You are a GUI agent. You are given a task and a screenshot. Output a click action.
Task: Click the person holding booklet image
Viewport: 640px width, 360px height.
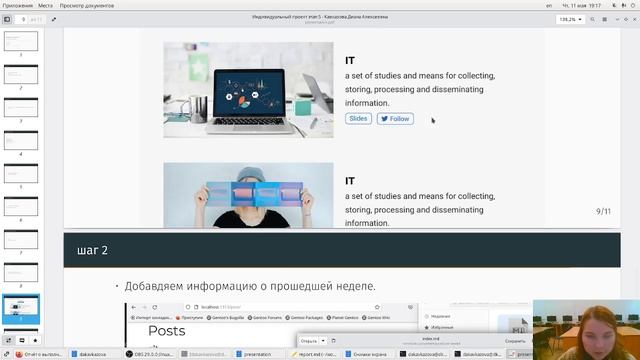click(248, 195)
